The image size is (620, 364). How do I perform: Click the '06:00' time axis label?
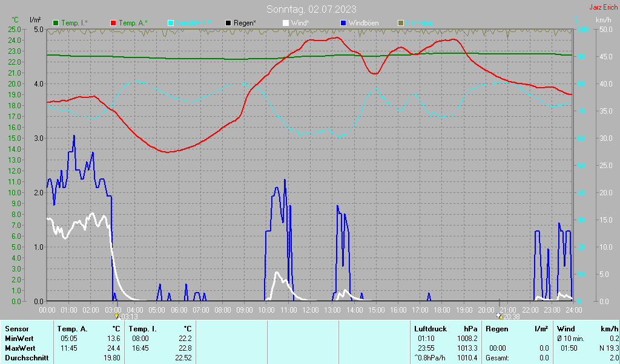[179, 310]
